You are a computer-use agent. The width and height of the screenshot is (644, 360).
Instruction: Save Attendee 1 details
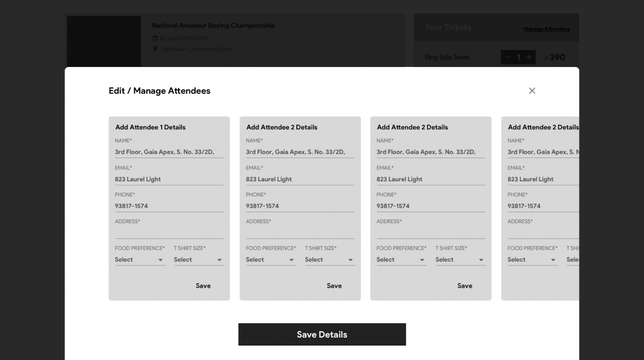[203, 286]
